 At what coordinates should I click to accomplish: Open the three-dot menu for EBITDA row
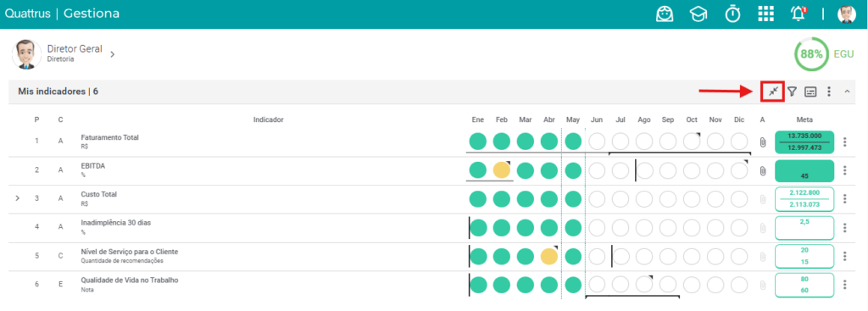click(x=845, y=169)
